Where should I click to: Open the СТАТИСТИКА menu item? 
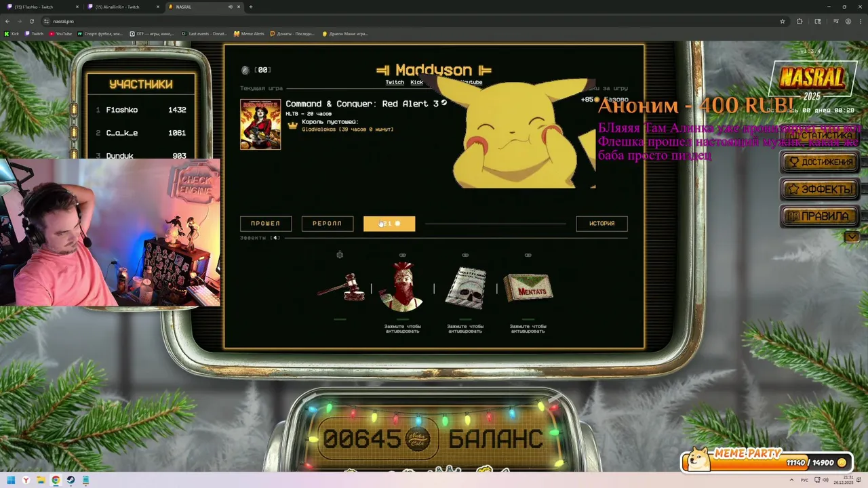821,136
